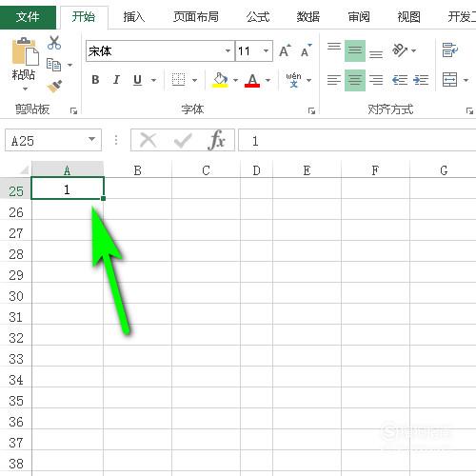Increase indent icon

421,80
